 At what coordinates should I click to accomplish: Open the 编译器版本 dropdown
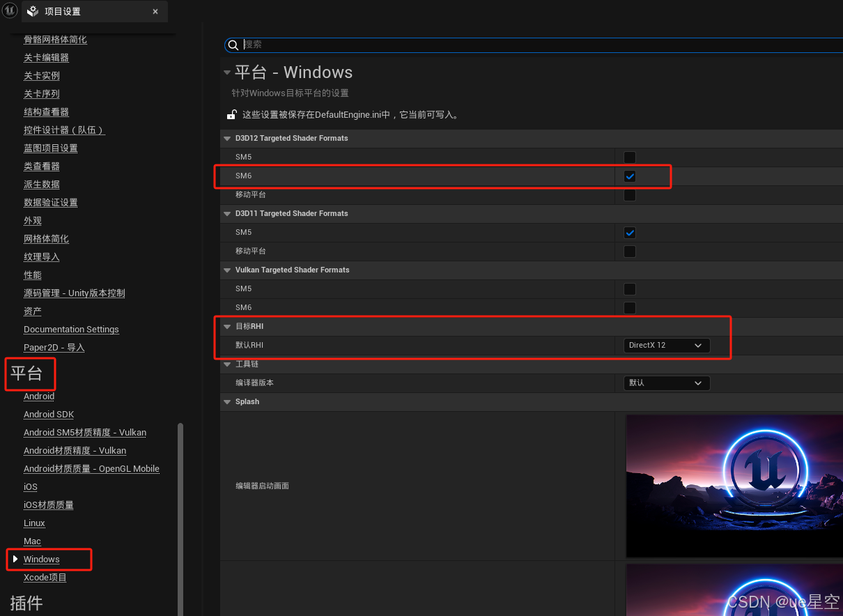(666, 383)
